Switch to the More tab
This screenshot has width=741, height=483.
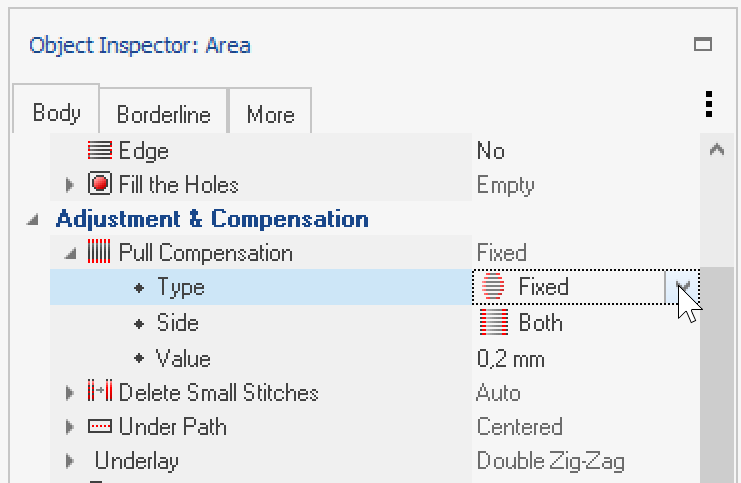point(270,111)
